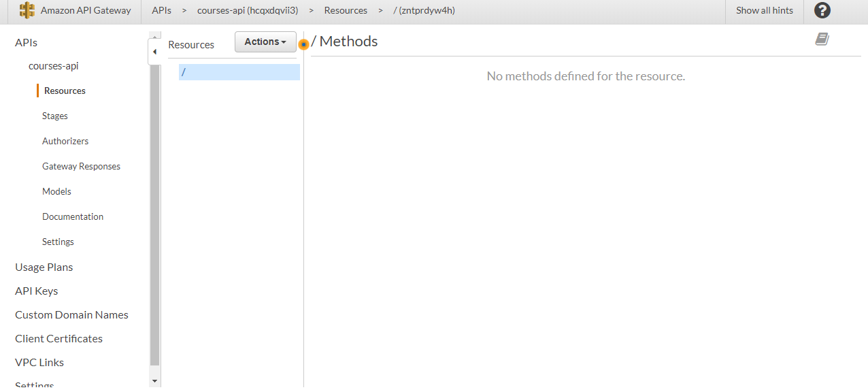
Task: Open the help question mark icon
Action: tap(822, 10)
